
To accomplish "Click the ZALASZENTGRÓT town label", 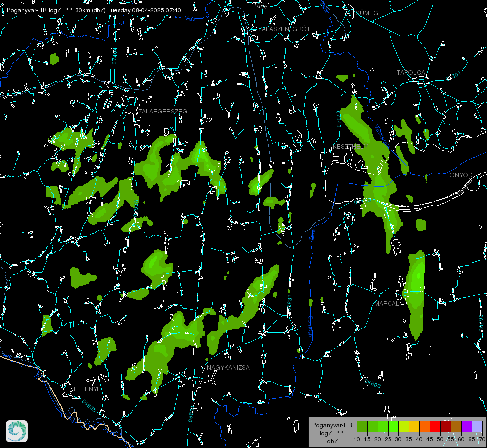I will [284, 29].
